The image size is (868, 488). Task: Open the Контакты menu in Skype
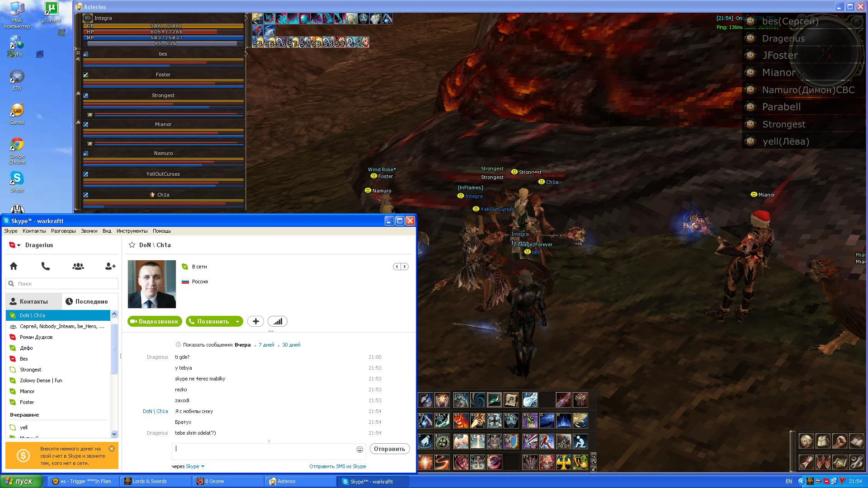click(34, 231)
